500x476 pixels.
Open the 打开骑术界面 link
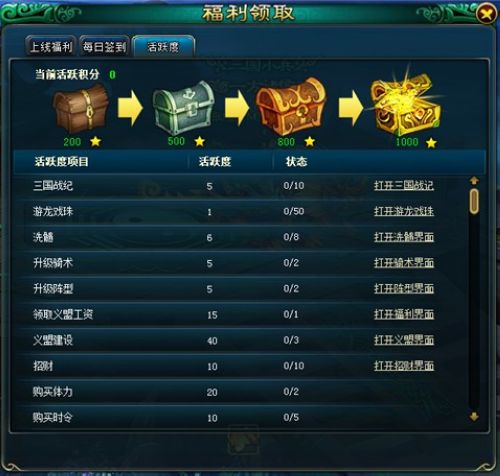point(404,263)
